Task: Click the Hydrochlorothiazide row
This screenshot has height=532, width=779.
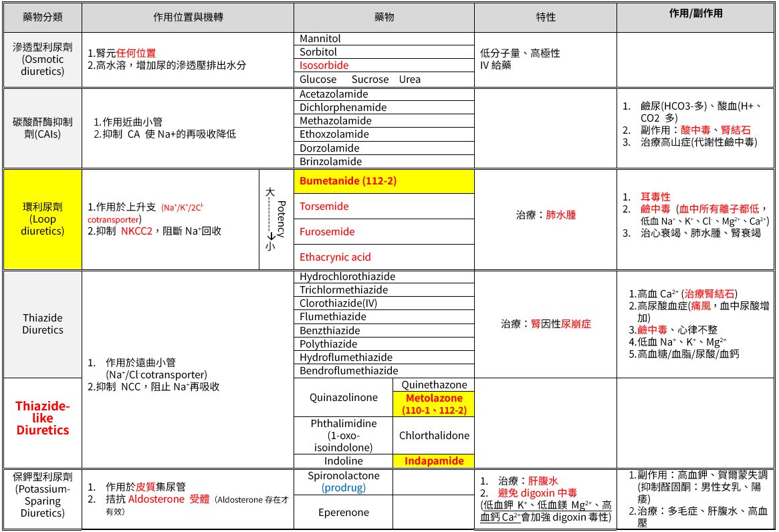Action: 384,277
